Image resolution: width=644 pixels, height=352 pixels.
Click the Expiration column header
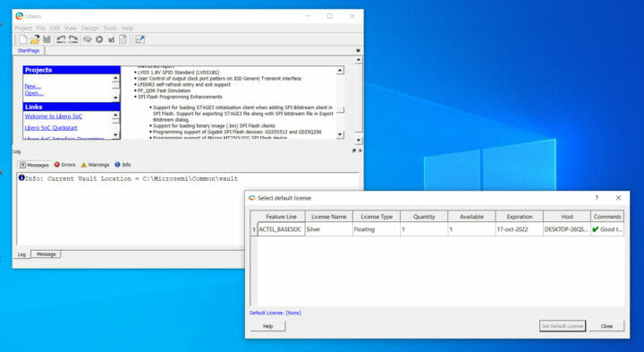pos(520,216)
